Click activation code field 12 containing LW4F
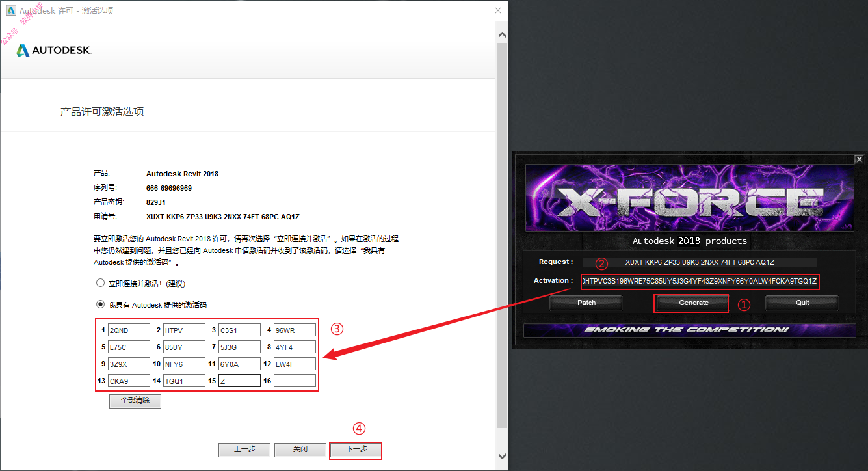This screenshot has width=868, height=471. (295, 364)
